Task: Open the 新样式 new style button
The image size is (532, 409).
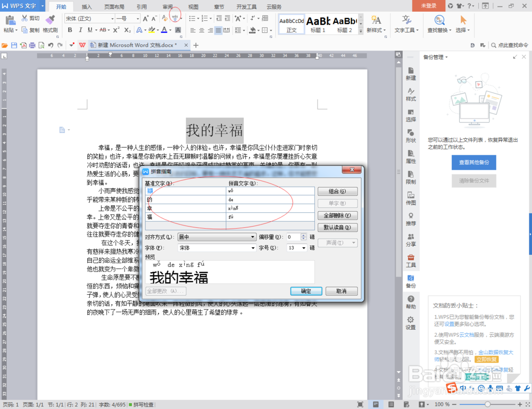Action: (x=376, y=24)
